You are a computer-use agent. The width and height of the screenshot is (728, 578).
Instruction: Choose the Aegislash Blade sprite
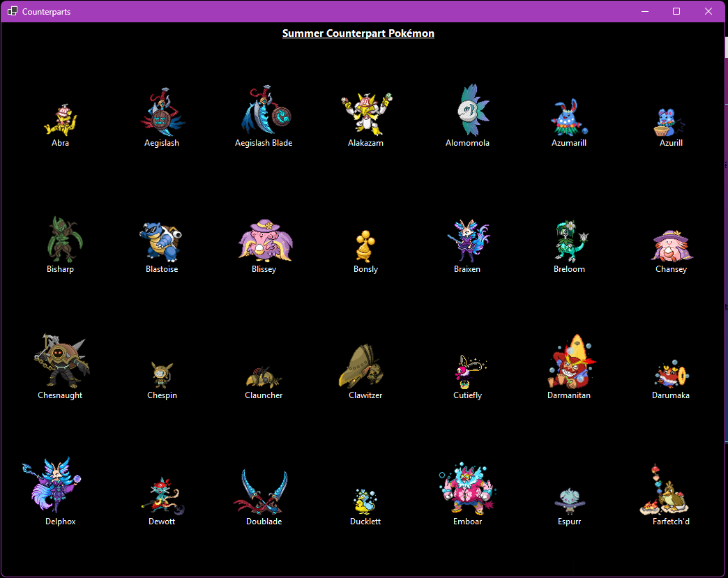(x=266, y=110)
